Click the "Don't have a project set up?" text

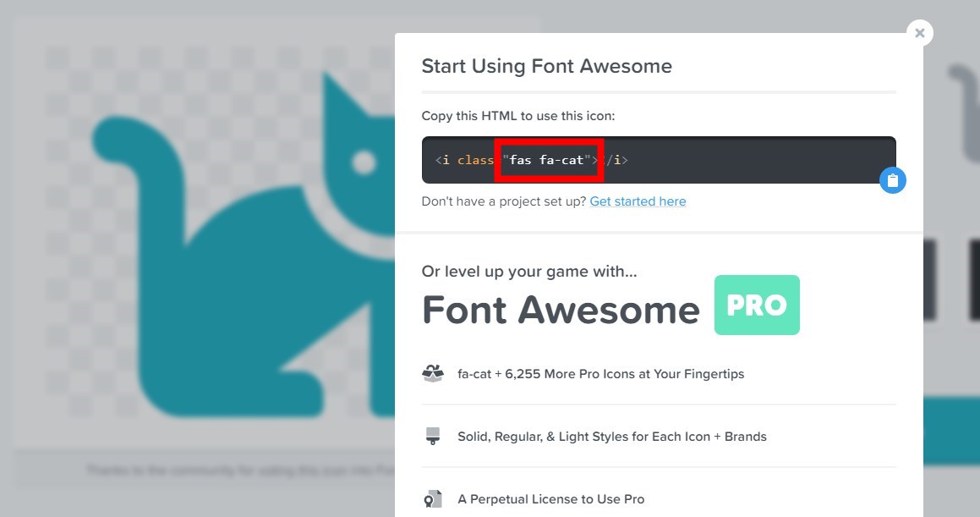pos(503,201)
